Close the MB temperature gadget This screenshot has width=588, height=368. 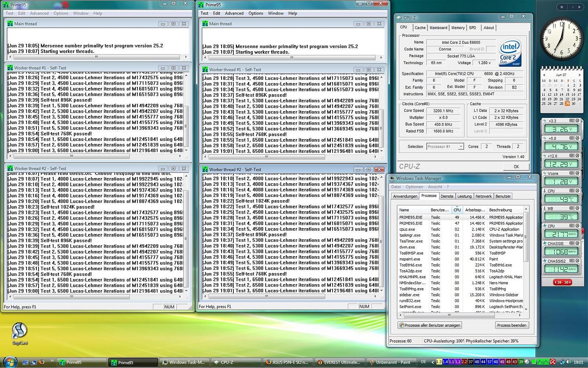(x=577, y=208)
